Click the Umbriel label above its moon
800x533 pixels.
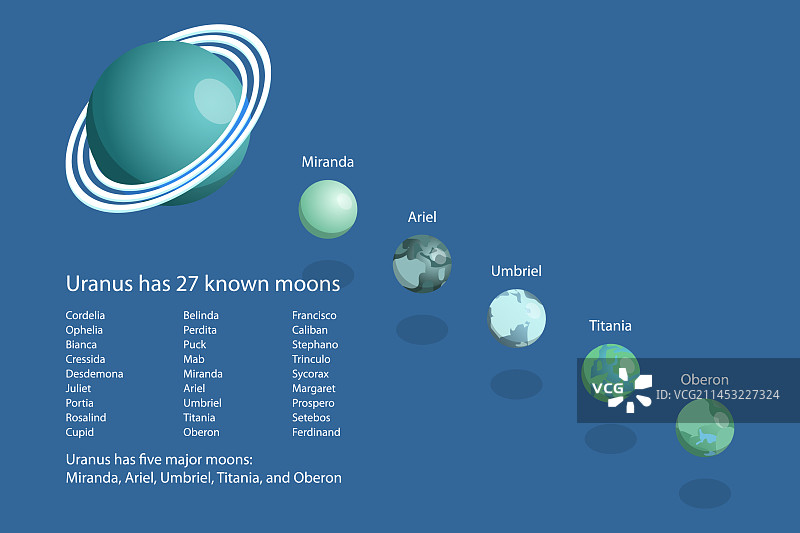[516, 271]
